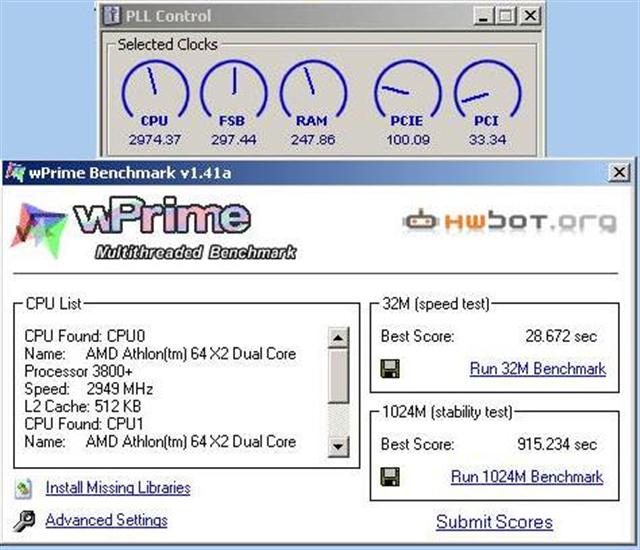640x550 pixels.
Task: Maximize the PLL Control window
Action: pyautogui.click(x=506, y=16)
